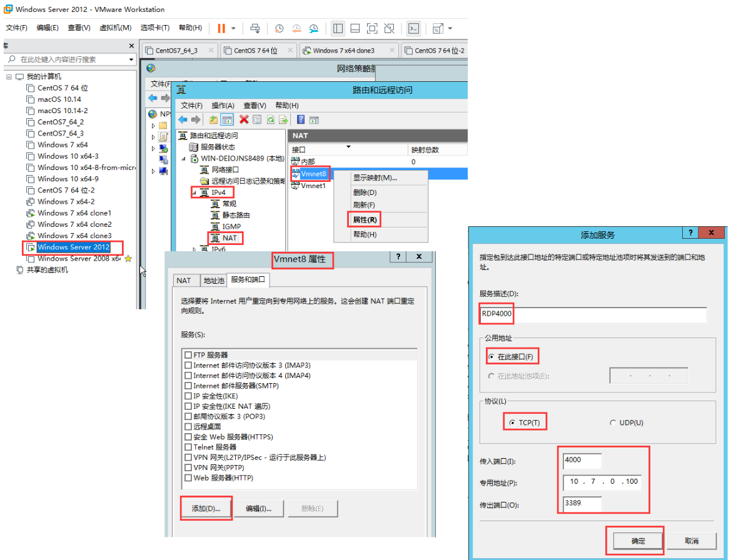Check the VPN 网关(PPTP) checkbox
The image size is (731, 560).
click(188, 467)
